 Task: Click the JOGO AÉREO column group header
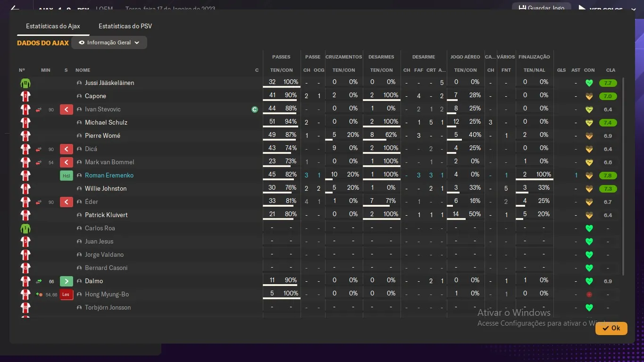(x=465, y=57)
